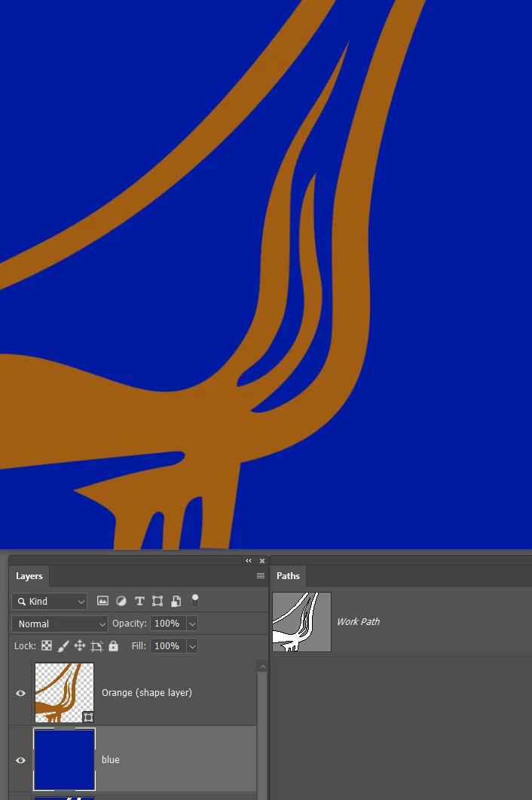Viewport: 532px width, 800px height.
Task: Close the Layers panel
Action: [x=262, y=561]
